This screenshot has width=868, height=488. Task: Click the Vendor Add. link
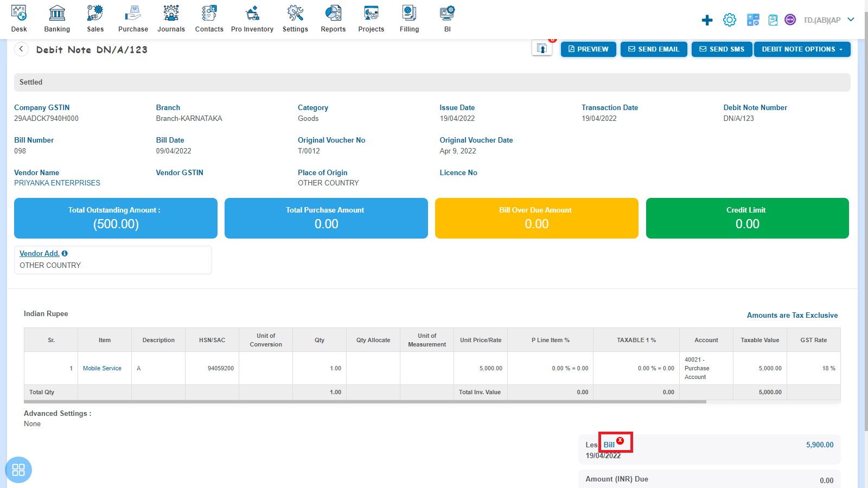click(x=39, y=253)
